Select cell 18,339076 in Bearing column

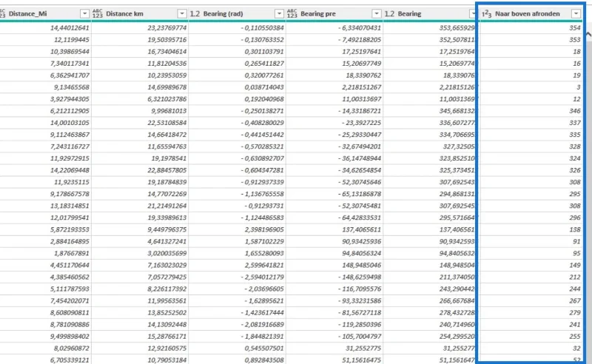click(x=459, y=75)
